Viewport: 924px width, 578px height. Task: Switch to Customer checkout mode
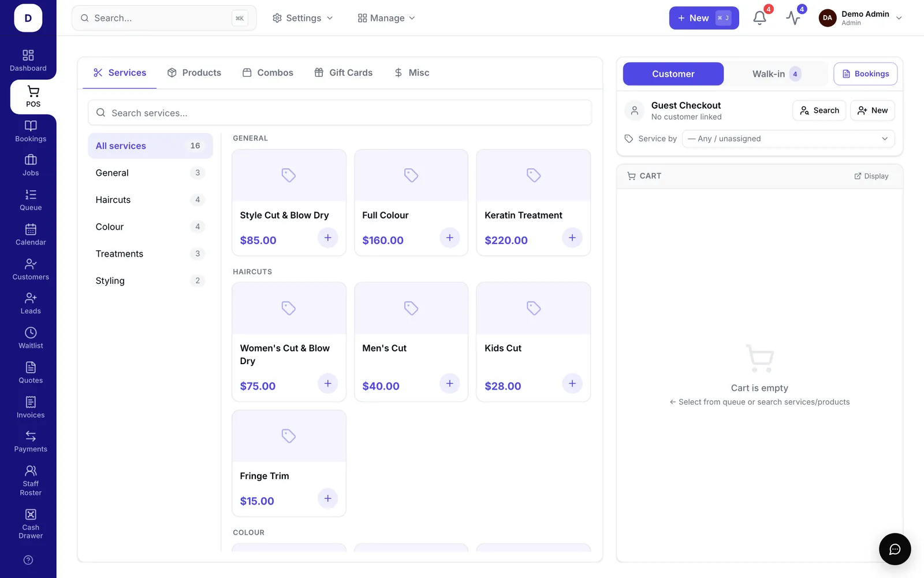point(673,74)
